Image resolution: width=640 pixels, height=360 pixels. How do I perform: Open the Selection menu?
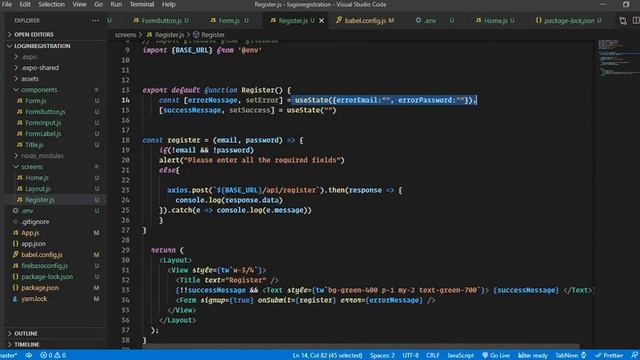51,4
